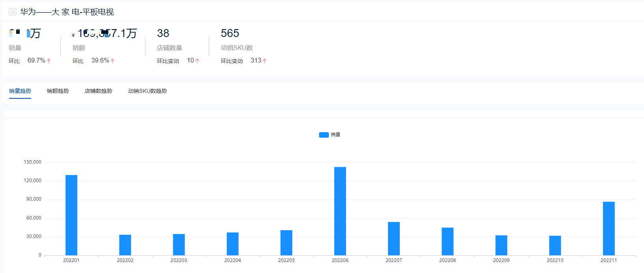Show the 动销SKU数趋势 tab

coord(147,91)
